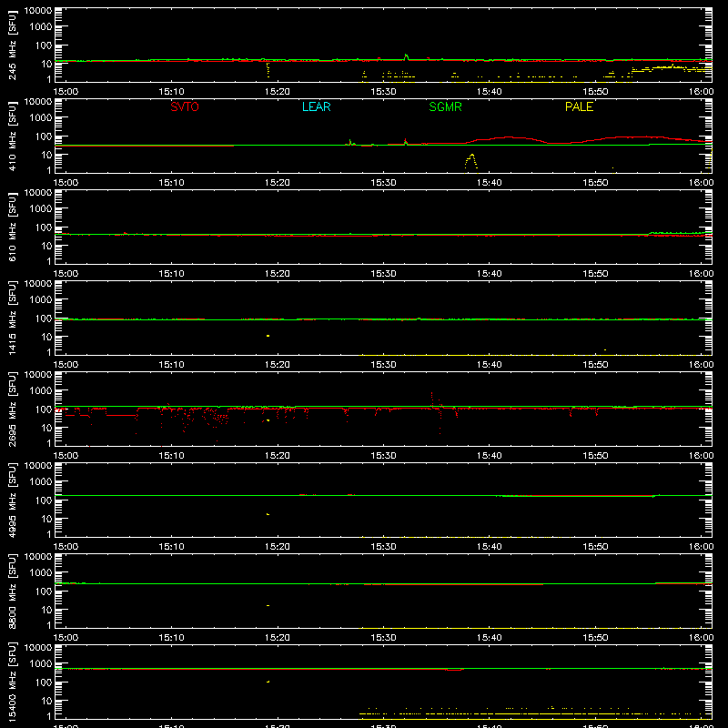Click the 15:50 time label of the 2695 MHz panel
This screenshot has height=728, width=728.
(595, 456)
